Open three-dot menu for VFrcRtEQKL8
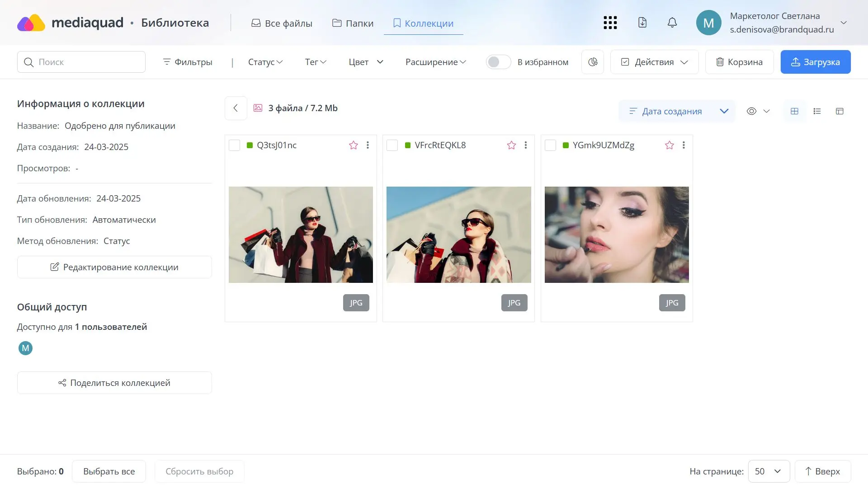This screenshot has height=488, width=868. pyautogui.click(x=525, y=145)
